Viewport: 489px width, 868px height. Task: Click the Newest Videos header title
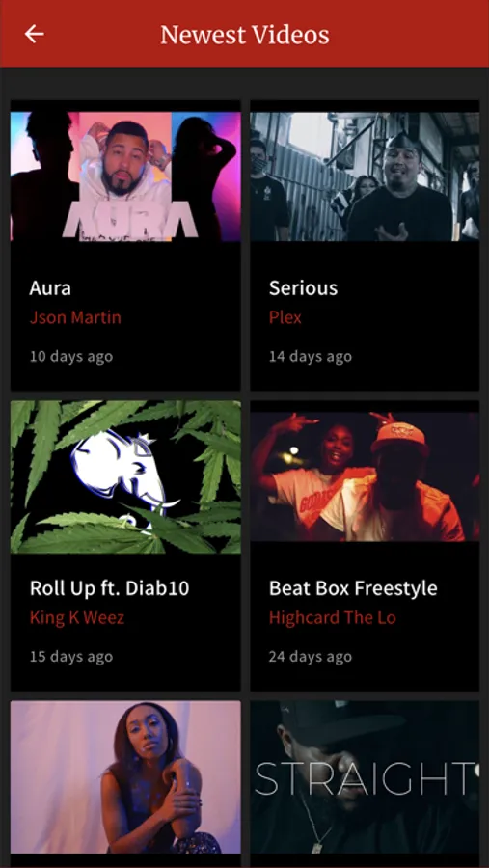245,35
